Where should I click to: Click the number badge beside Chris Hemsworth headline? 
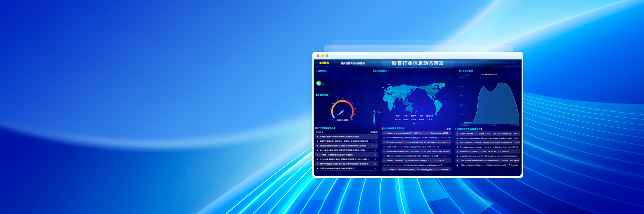[x=457, y=134]
